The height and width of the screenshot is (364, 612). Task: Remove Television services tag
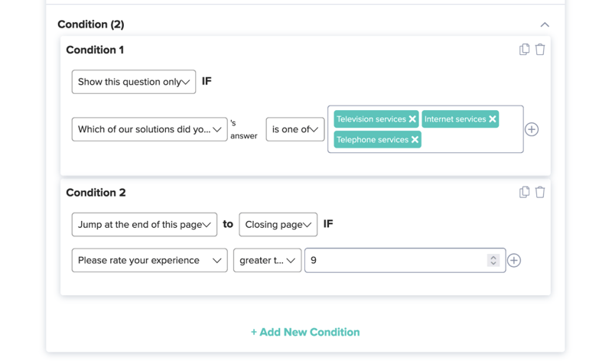coord(412,119)
